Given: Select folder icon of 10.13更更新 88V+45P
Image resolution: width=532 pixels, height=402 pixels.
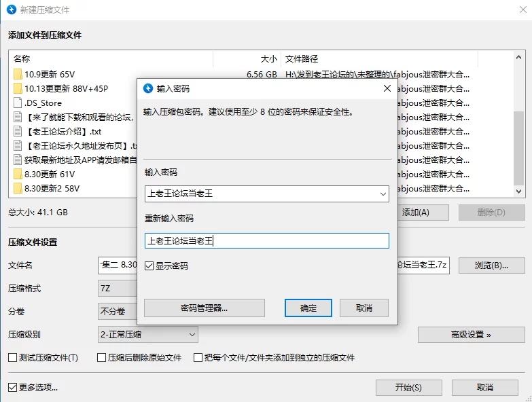Looking at the screenshot, I should 18,88.
